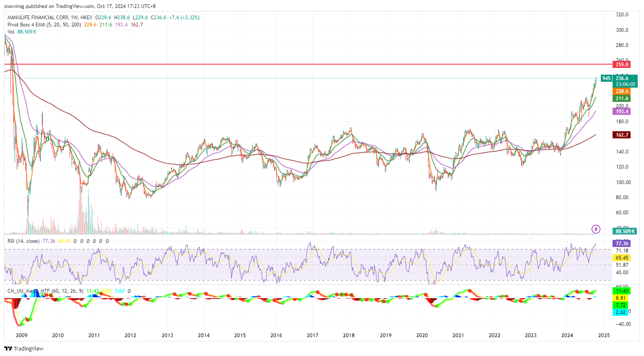This screenshot has width=644, height=356.
Task: Click the green 11.43 MACD axis tag
Action: click(x=621, y=291)
